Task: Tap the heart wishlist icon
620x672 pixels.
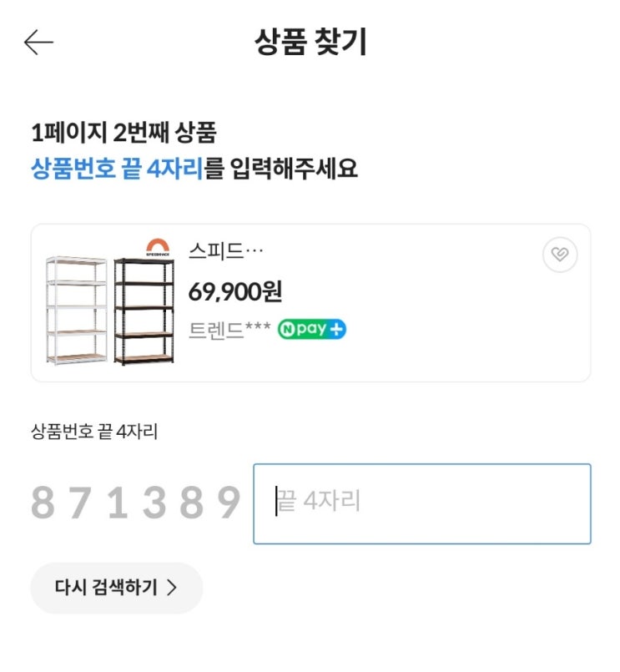Action: [560, 255]
